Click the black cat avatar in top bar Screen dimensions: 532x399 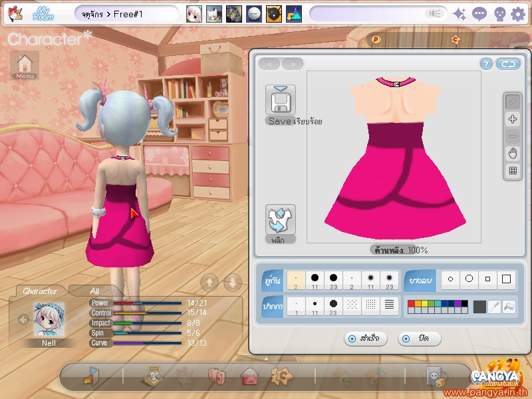coord(273,14)
